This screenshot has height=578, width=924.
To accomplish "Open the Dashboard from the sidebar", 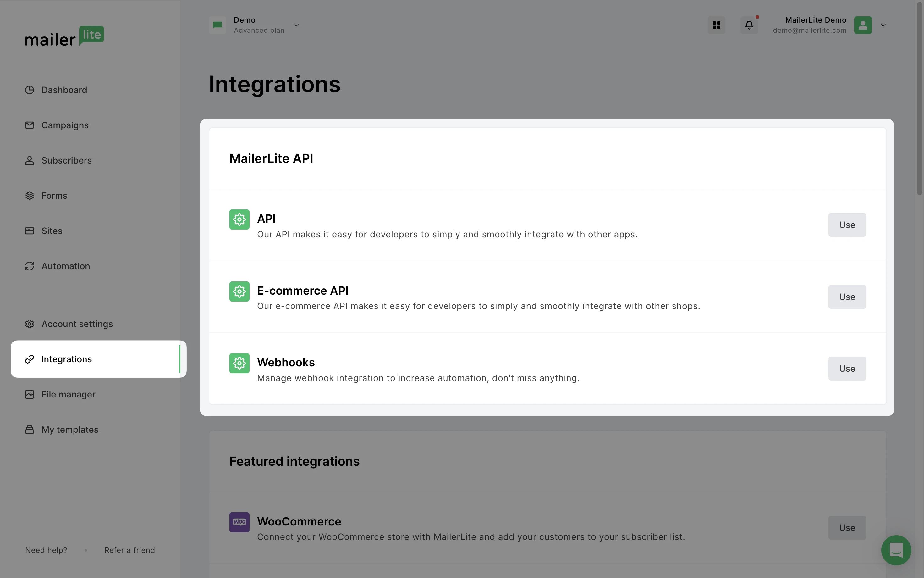I will click(64, 90).
